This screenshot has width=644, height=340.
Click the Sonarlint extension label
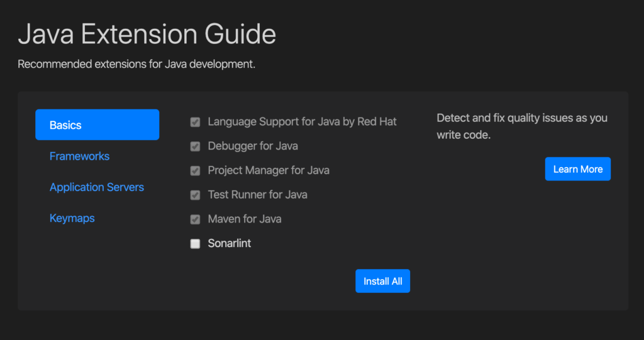(229, 243)
